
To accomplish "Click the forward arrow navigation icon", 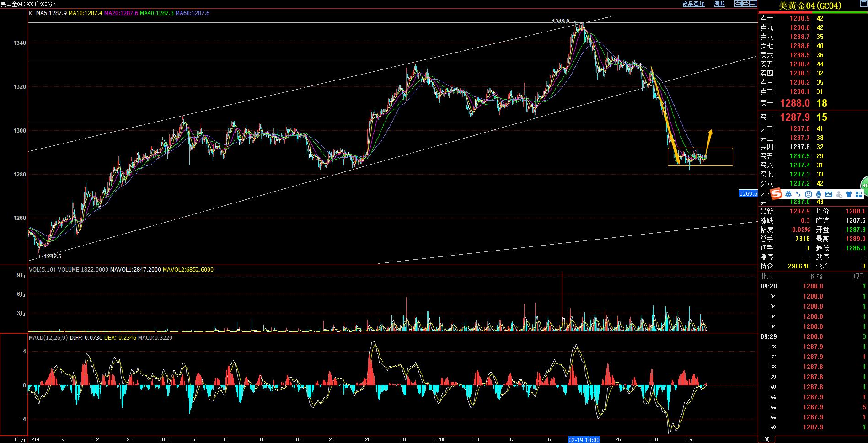I will (746, 4).
